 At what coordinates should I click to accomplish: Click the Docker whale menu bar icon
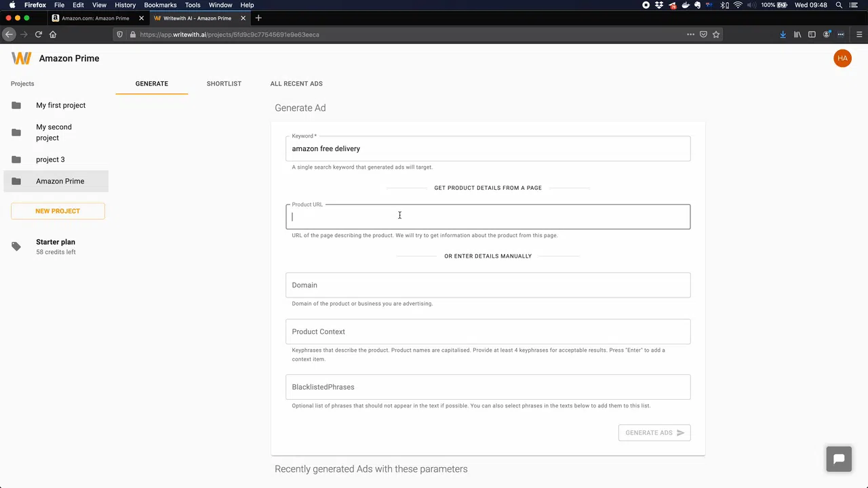[x=686, y=5]
